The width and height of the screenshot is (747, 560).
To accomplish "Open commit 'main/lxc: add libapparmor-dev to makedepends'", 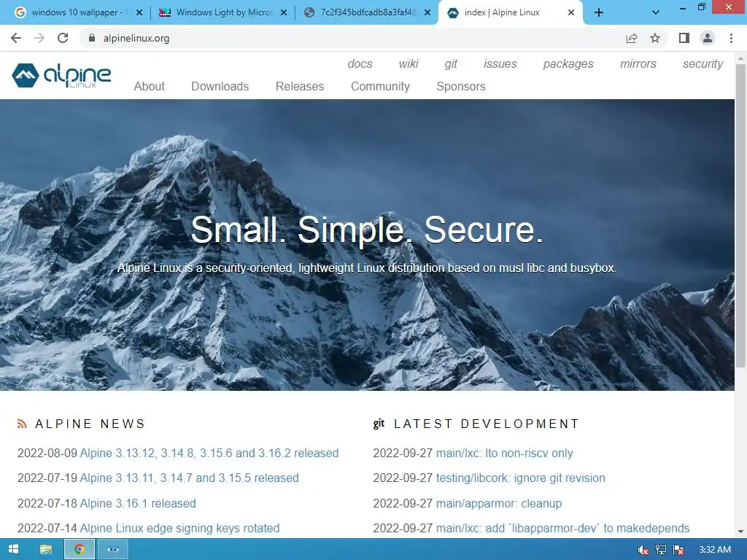I will point(562,528).
